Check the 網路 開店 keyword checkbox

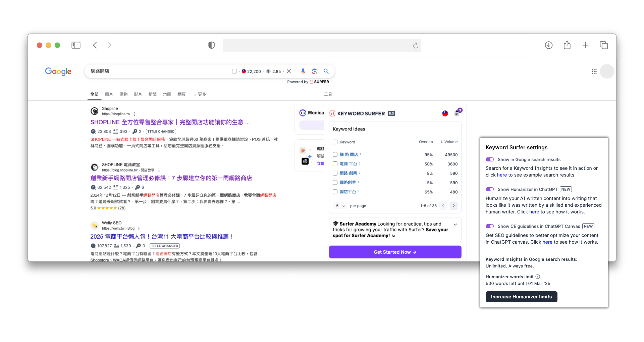[335, 154]
